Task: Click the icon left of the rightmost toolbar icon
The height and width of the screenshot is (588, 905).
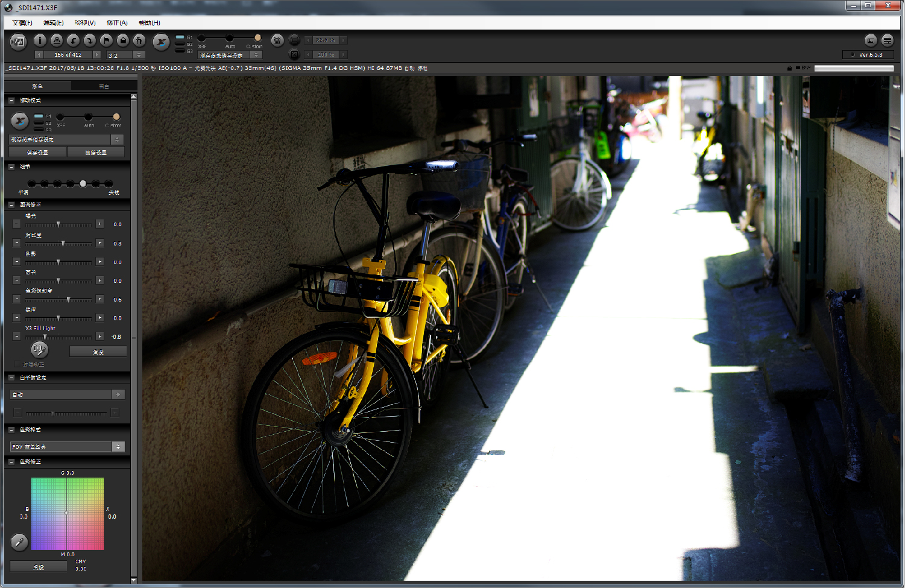Action: coord(871,40)
